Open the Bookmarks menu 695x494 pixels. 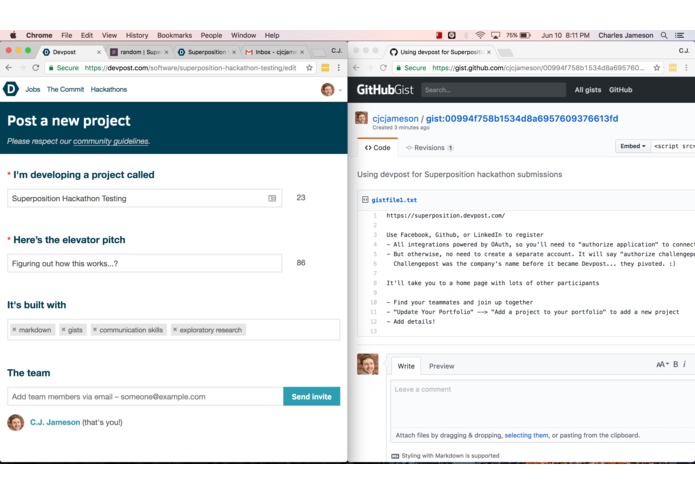[175, 35]
